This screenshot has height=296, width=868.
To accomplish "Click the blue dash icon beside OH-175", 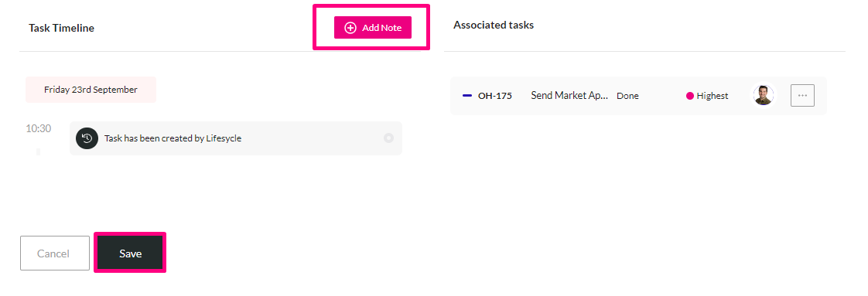I will coord(467,96).
